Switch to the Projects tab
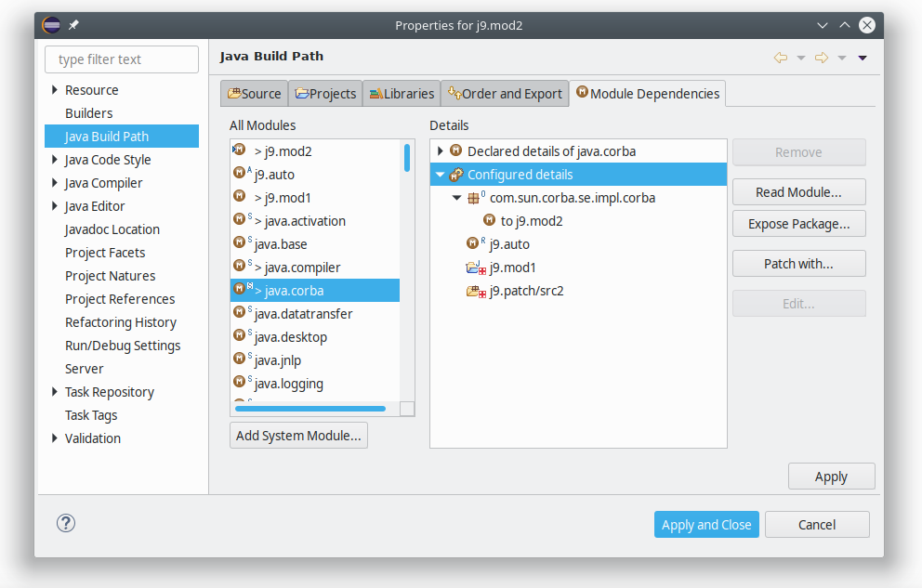 click(x=325, y=94)
